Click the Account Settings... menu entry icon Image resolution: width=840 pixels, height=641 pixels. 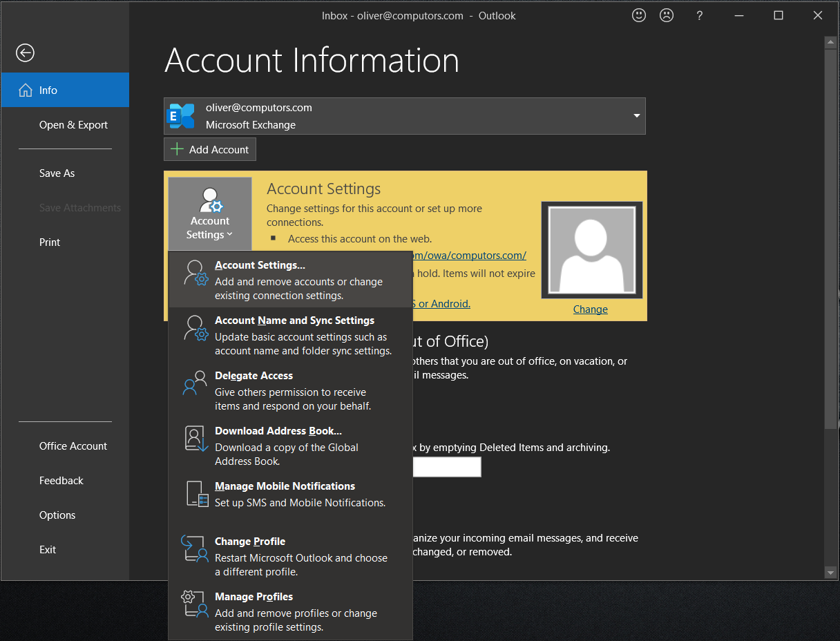[196, 274]
